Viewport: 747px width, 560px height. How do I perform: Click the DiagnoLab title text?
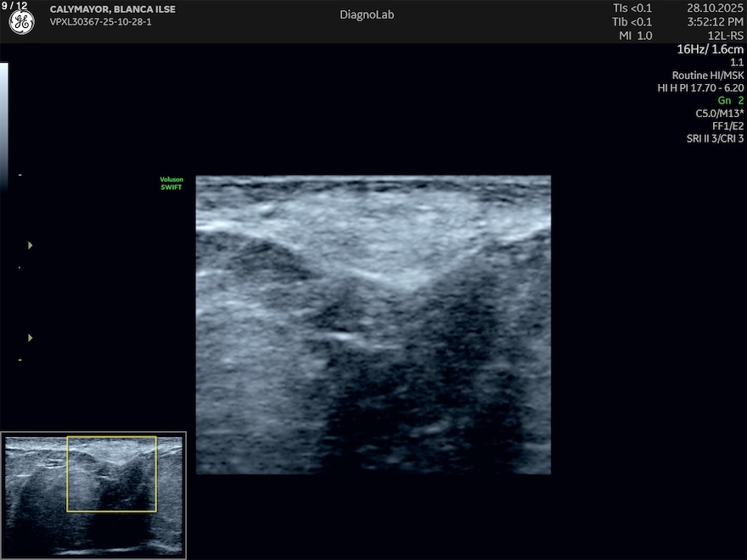[x=367, y=14]
